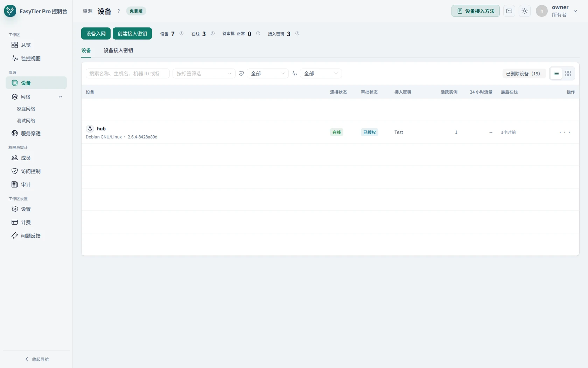Open the workspace 设置 settings
Viewport: 588px width, 368px height.
tap(36, 209)
